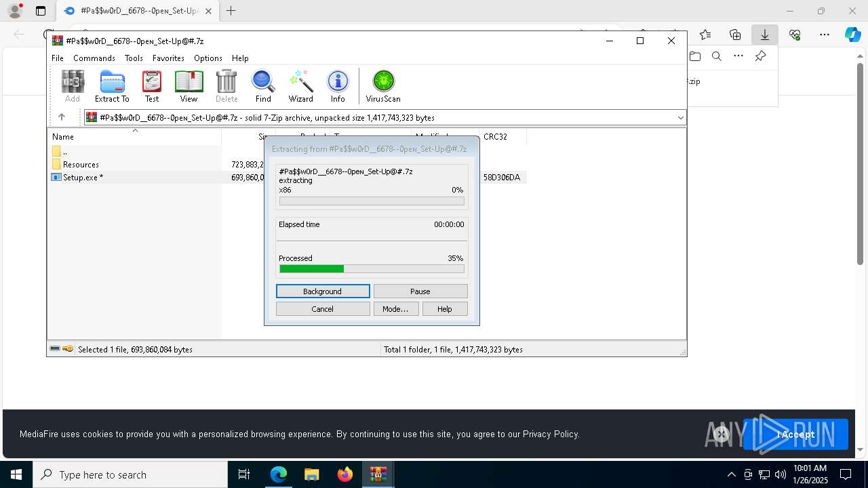This screenshot has height=488, width=868.
Task: Click the taskbar search box
Action: tap(130, 474)
